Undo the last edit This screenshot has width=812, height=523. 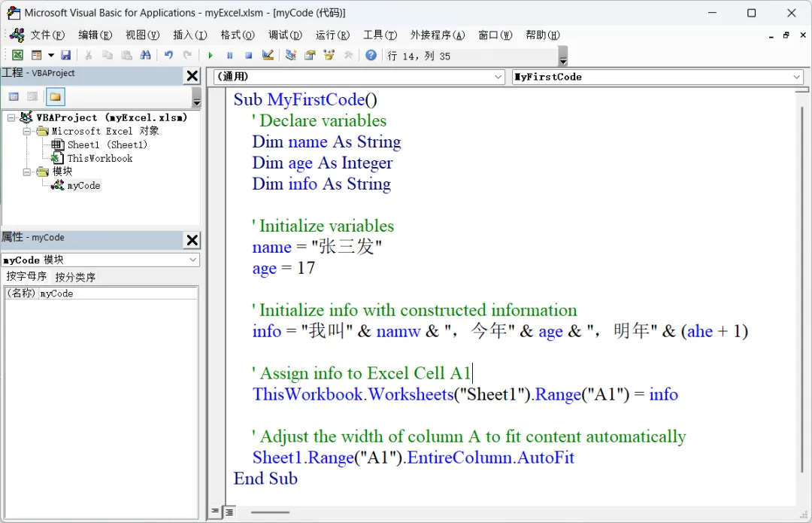coord(168,55)
